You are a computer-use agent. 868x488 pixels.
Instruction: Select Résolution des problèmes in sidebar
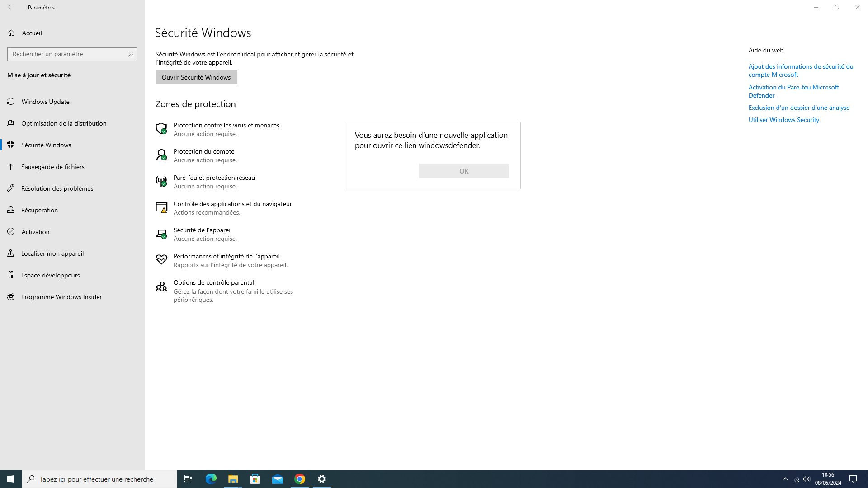click(x=72, y=188)
